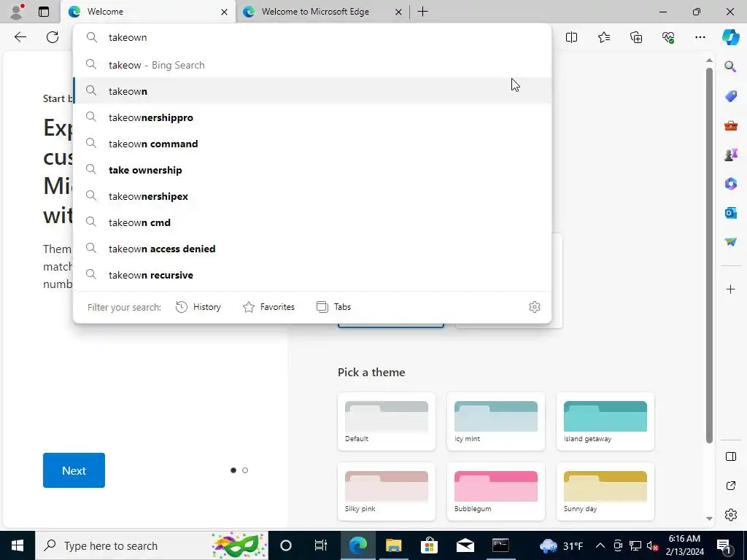This screenshot has width=747, height=560.
Task: Open Settings and more ellipsis menu
Action: [x=700, y=37]
